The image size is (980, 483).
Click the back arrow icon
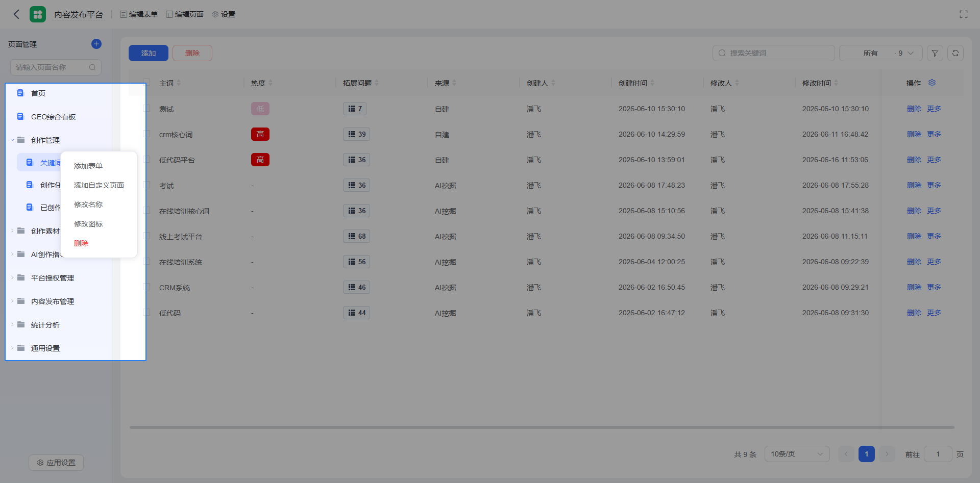pos(16,14)
